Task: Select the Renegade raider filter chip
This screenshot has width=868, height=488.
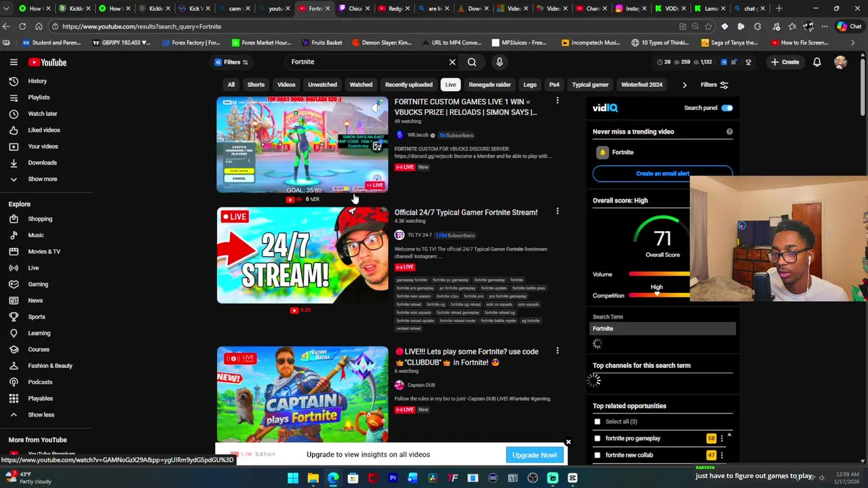Action: click(490, 85)
